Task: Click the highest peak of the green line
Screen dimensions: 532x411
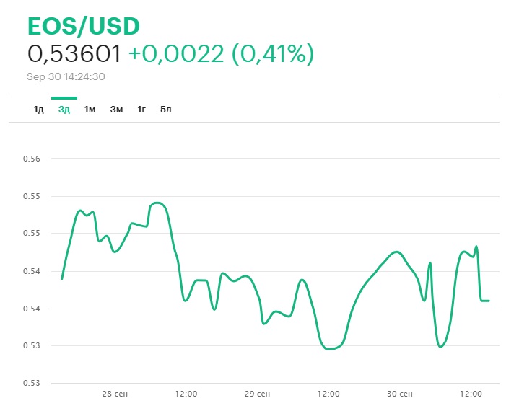Action: [x=157, y=203]
